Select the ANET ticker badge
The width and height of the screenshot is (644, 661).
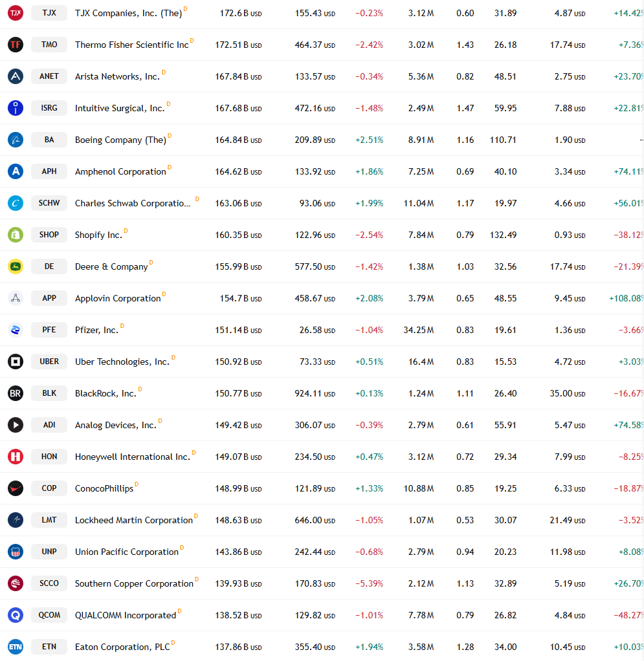tap(49, 76)
